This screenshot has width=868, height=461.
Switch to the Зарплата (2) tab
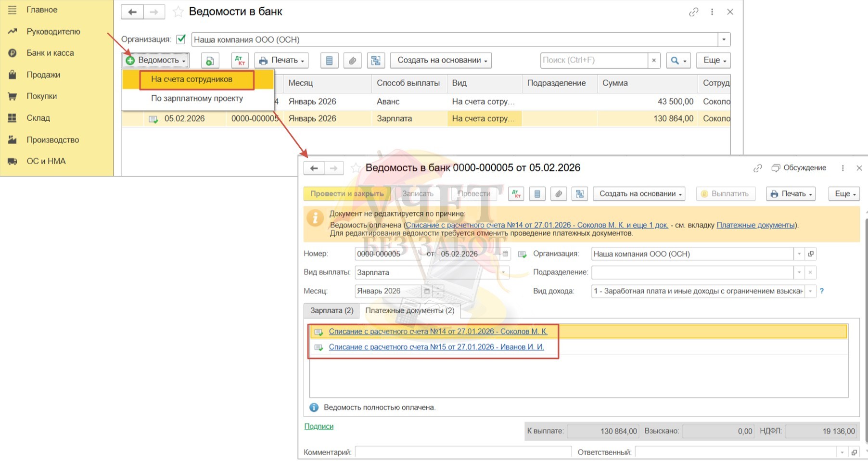[332, 311]
